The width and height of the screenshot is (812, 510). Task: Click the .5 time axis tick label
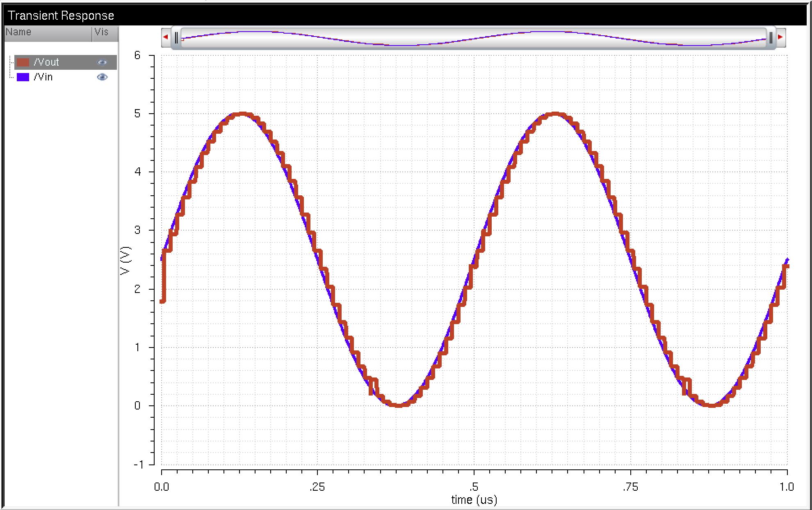474,487
